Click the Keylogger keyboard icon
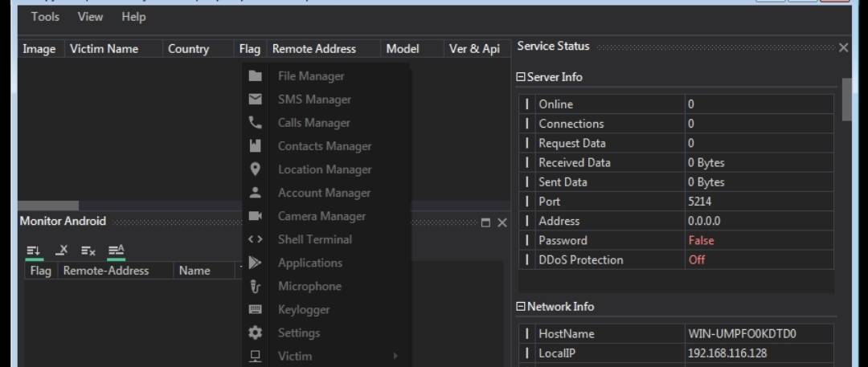 coord(256,309)
